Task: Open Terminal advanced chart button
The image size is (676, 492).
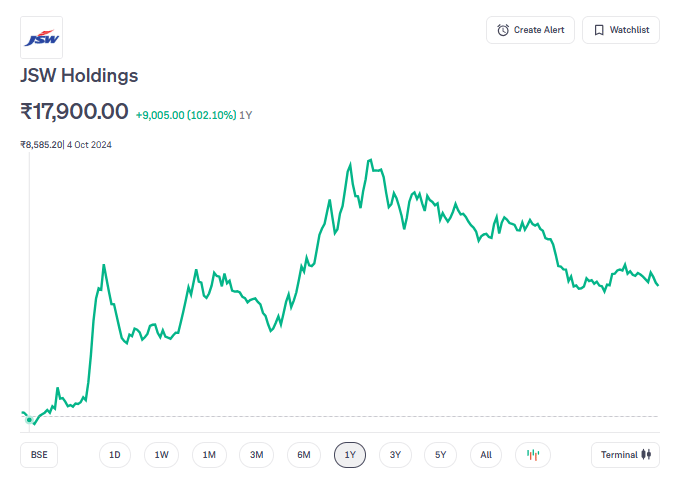Action: coord(625,455)
